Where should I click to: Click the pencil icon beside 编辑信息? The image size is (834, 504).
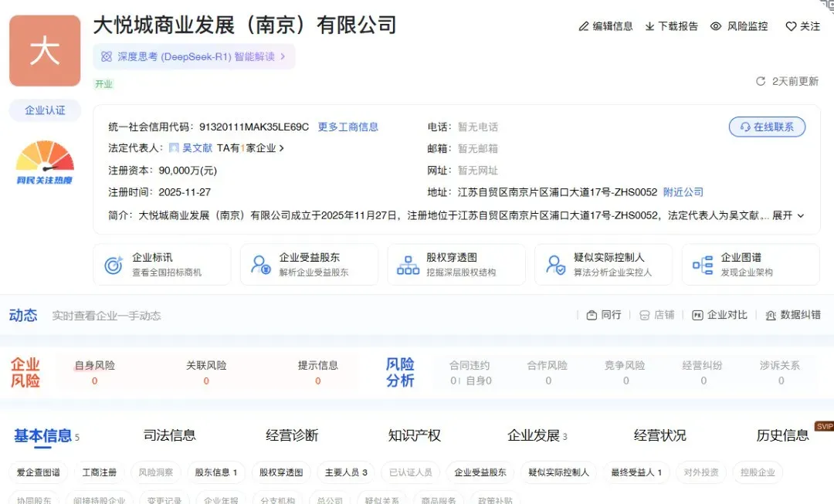[x=584, y=26]
